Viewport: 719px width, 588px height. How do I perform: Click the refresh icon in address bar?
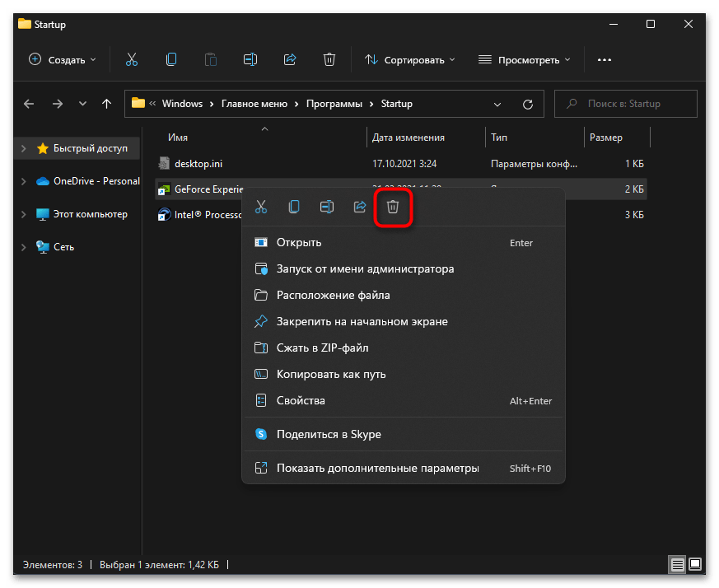tap(528, 104)
